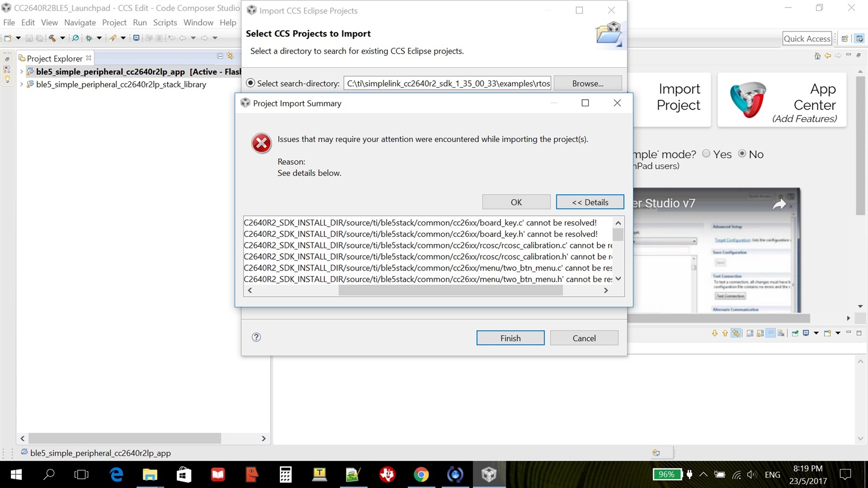Open the Edit menu
The image size is (868, 488).
pos(28,22)
